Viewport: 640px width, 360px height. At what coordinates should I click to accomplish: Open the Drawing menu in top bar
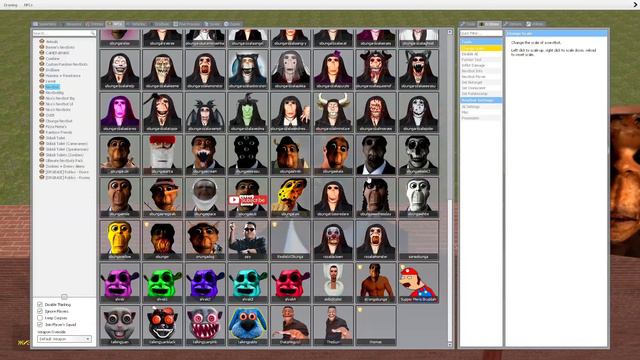pyautogui.click(x=11, y=5)
